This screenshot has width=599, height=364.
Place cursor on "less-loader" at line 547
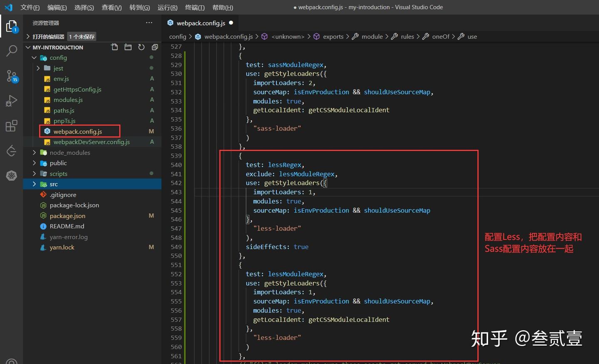pyautogui.click(x=277, y=229)
